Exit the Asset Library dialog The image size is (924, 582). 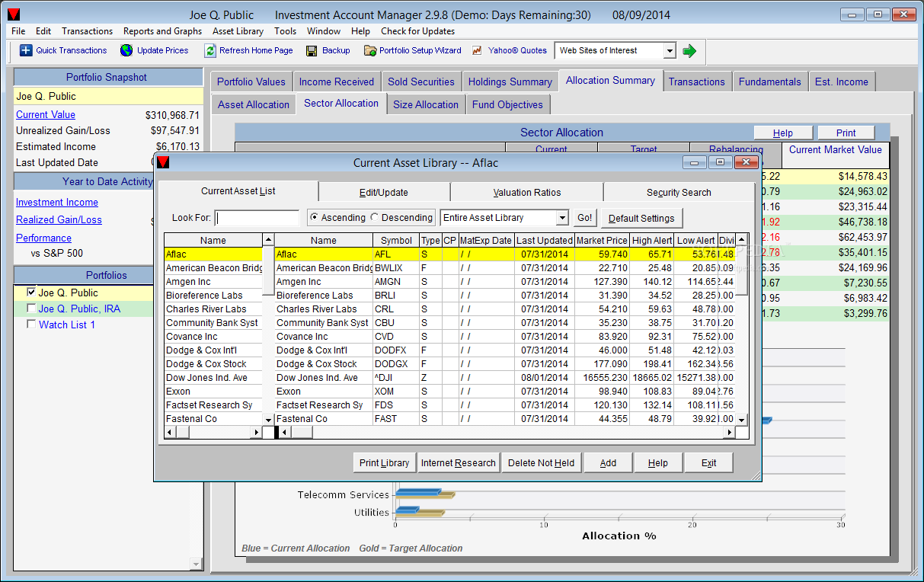coord(708,462)
